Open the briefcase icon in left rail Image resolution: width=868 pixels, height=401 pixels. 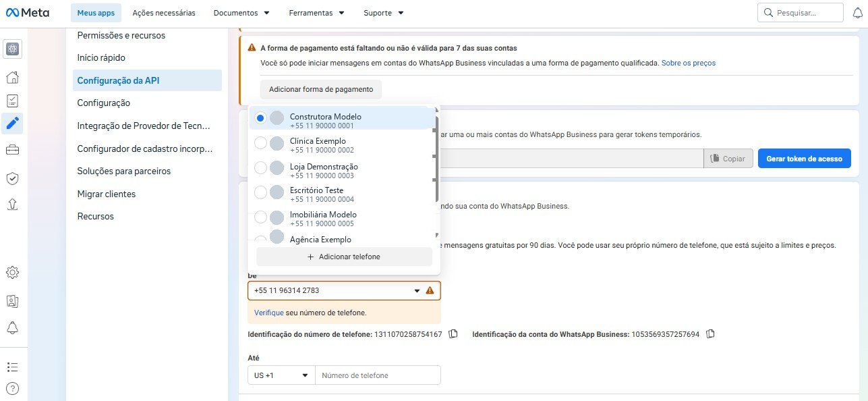coord(12,150)
